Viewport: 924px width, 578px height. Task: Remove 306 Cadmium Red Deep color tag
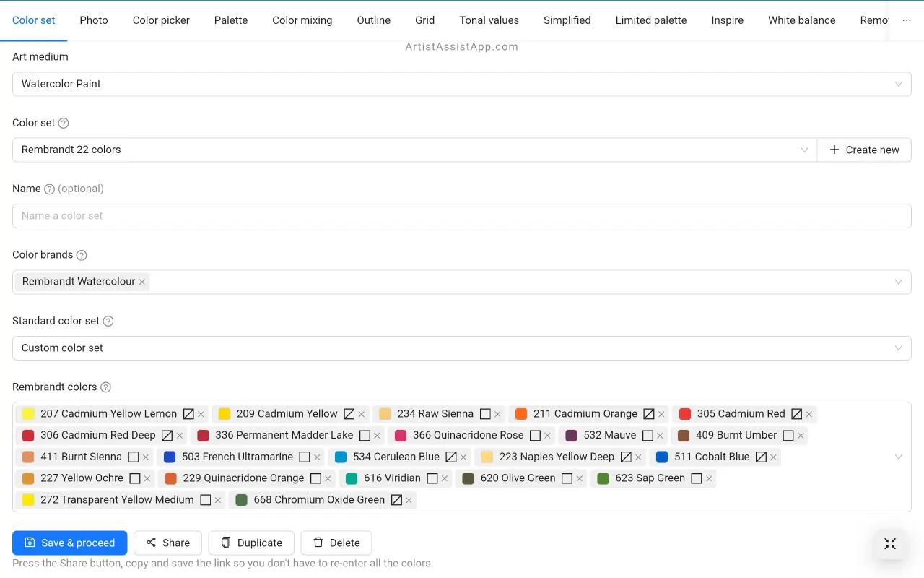180,436
